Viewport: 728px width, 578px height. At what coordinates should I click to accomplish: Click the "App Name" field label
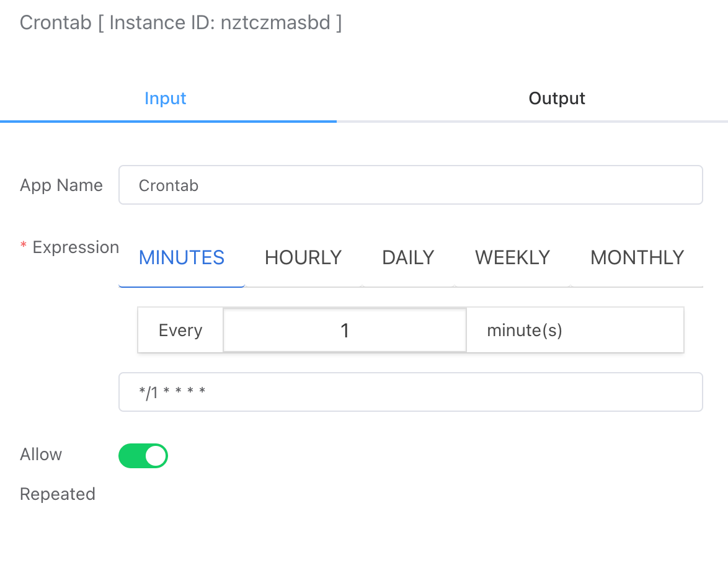61,185
